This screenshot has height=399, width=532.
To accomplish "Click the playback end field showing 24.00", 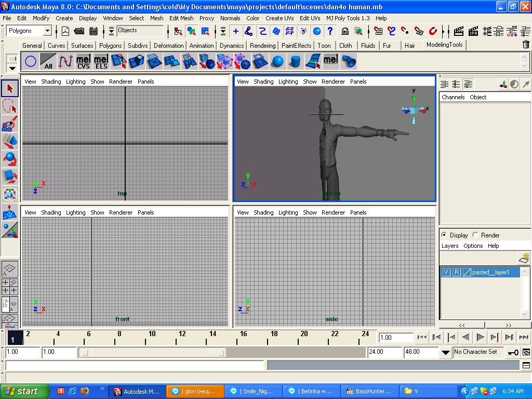I will (385, 352).
